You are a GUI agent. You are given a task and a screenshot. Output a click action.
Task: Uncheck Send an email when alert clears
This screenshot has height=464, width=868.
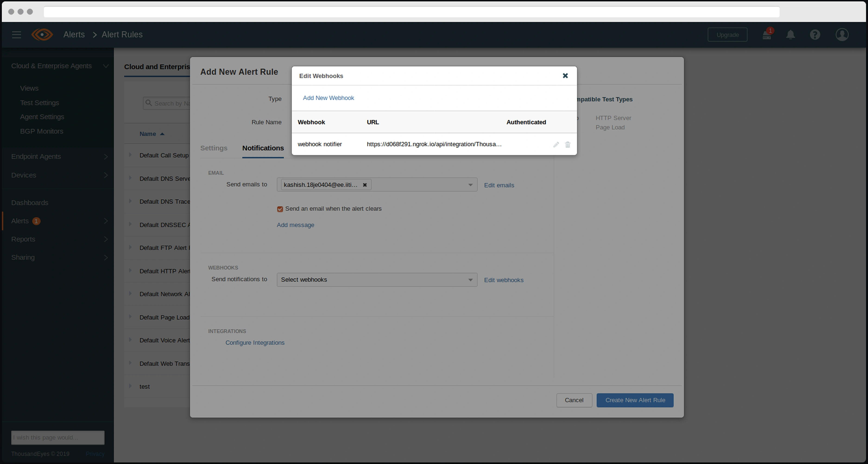(x=280, y=209)
